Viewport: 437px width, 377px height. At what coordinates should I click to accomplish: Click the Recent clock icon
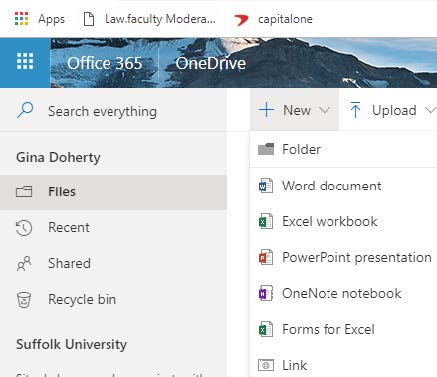pyautogui.click(x=24, y=228)
